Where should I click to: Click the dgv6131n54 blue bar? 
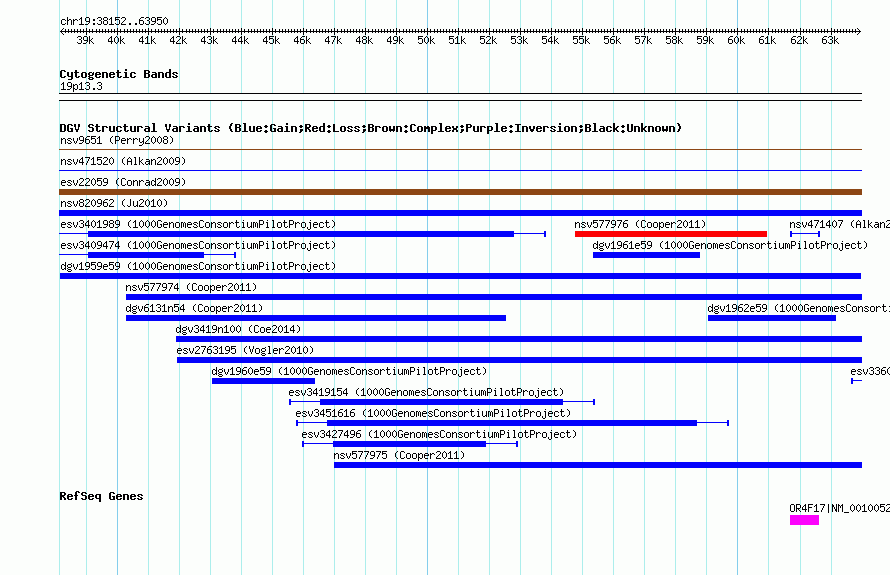coord(316,318)
